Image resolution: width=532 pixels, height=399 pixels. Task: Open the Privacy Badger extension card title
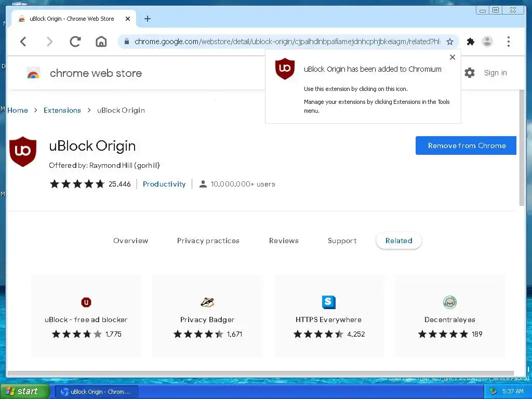207,320
